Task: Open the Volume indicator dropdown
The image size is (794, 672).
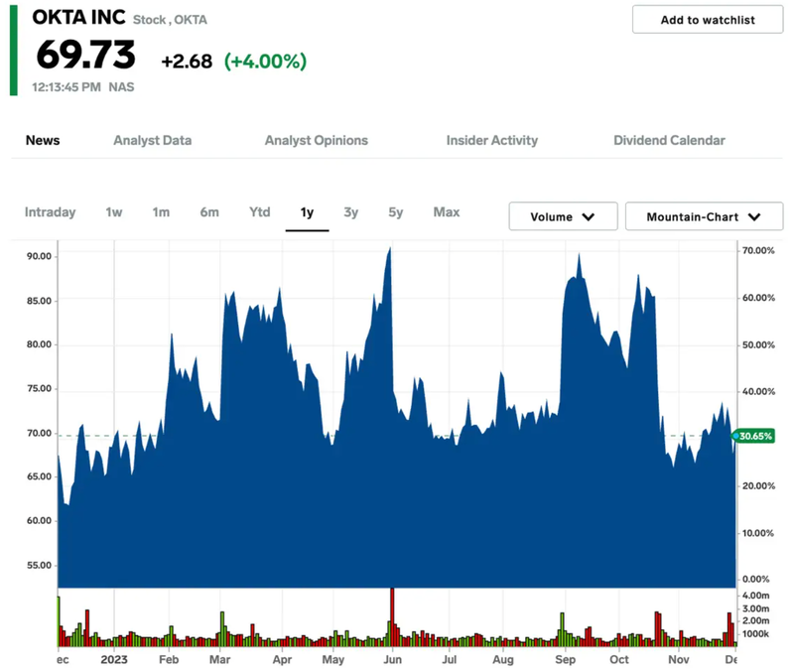Action: (x=563, y=216)
